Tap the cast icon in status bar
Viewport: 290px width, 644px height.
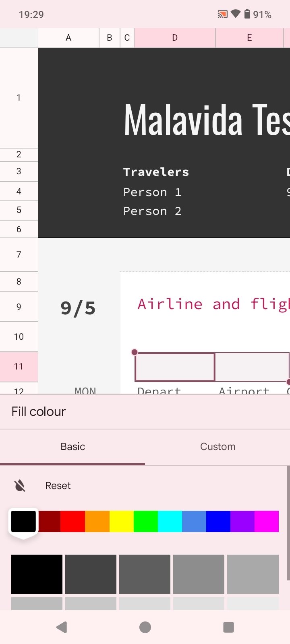(x=222, y=14)
